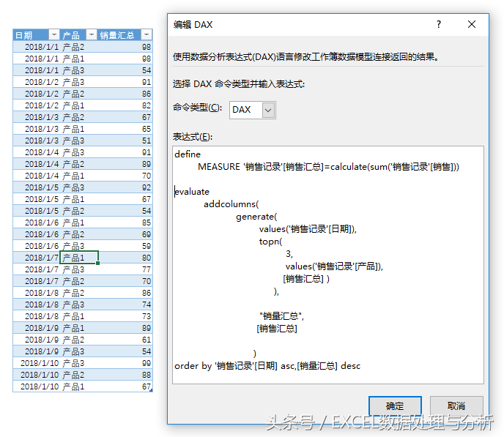The image size is (504, 437).
Task: Click the 'define' line in expression
Action: tap(188, 154)
